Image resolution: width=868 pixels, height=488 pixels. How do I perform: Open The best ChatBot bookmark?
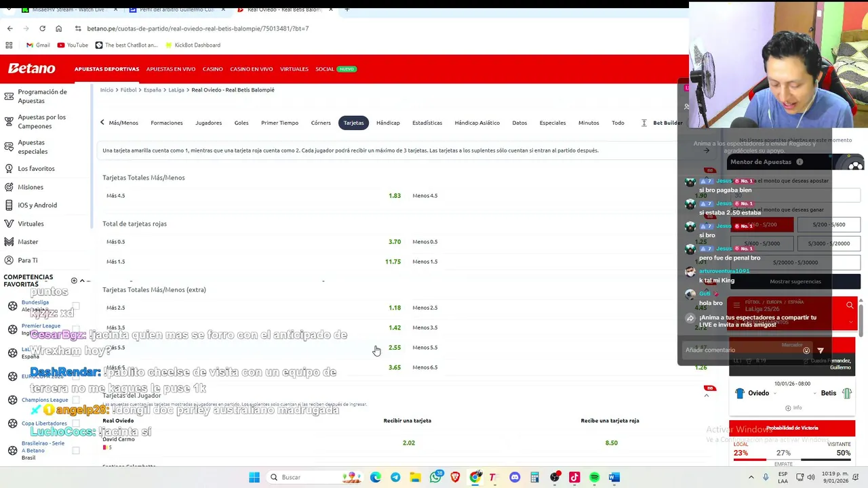click(126, 45)
